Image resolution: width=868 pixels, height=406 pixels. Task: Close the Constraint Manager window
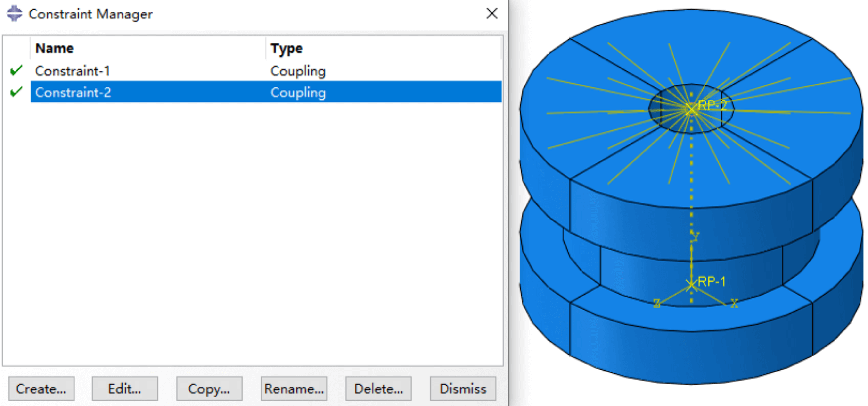pos(492,14)
